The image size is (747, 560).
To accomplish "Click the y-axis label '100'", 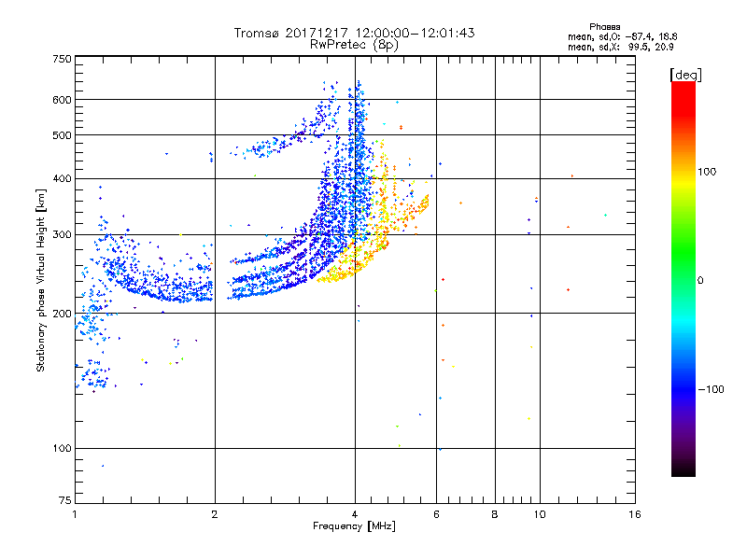I will tap(62, 449).
